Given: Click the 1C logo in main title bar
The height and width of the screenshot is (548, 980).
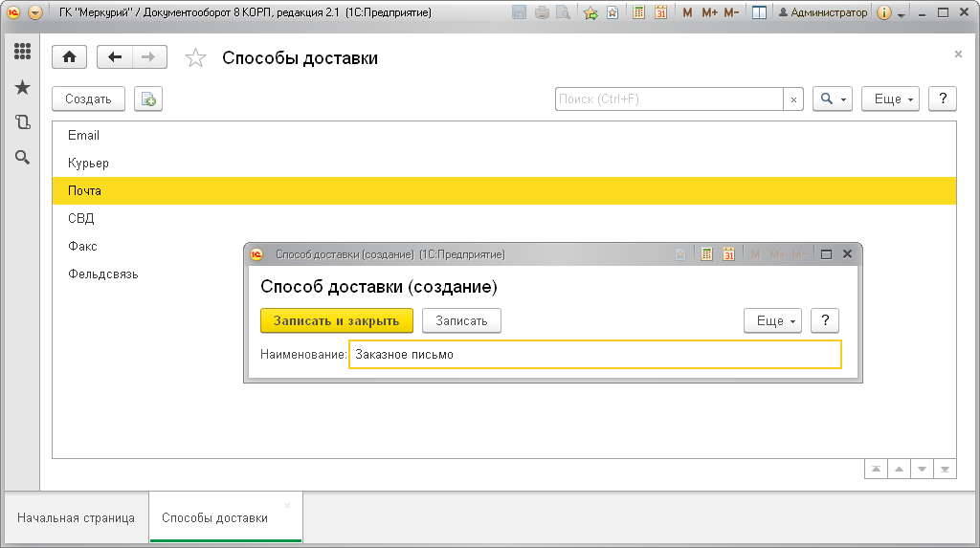Looking at the screenshot, I should 13,12.
